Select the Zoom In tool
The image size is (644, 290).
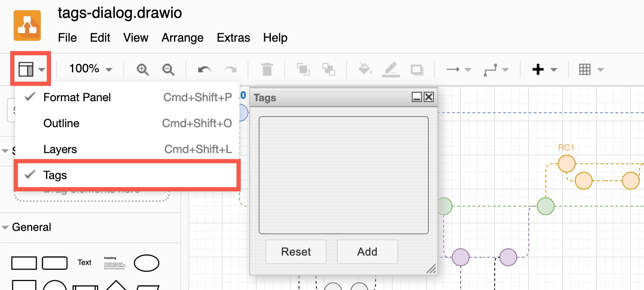pos(142,69)
